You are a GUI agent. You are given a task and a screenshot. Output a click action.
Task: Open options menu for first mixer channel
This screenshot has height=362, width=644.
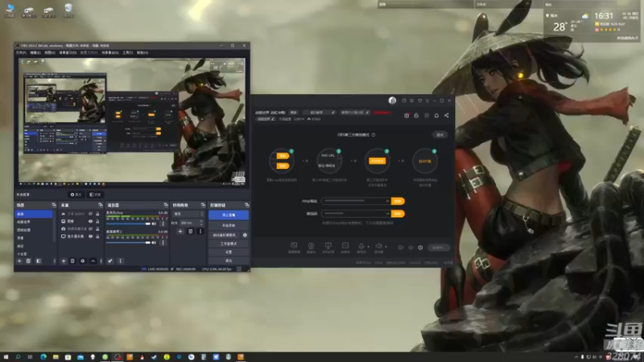click(163, 224)
